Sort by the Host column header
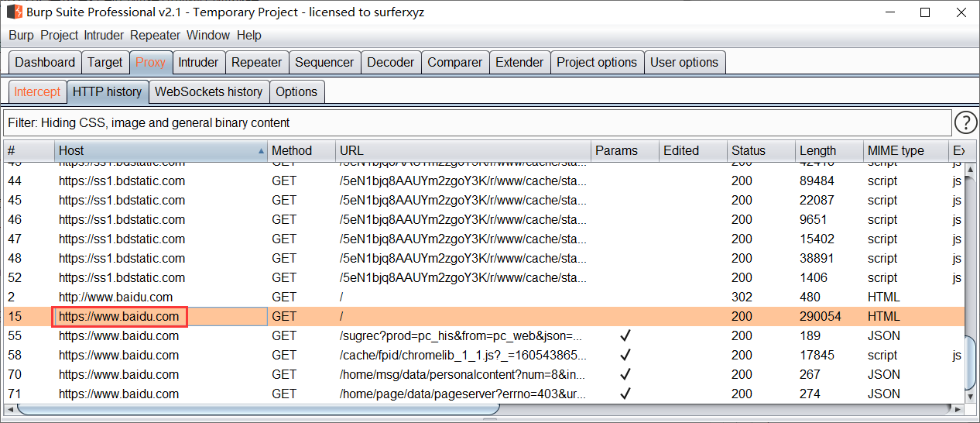This screenshot has width=980, height=423. pyautogui.click(x=161, y=151)
